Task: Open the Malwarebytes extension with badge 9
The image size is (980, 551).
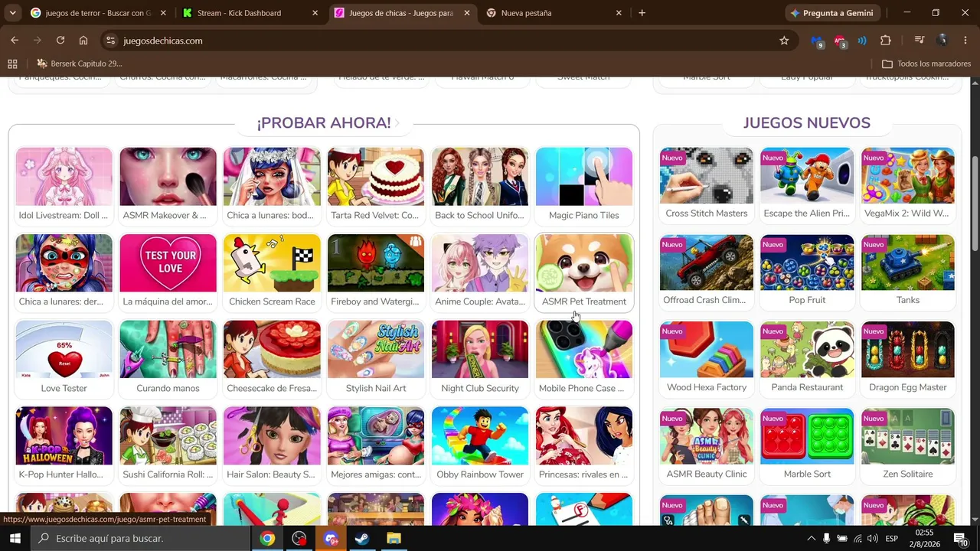Action: pos(817,41)
